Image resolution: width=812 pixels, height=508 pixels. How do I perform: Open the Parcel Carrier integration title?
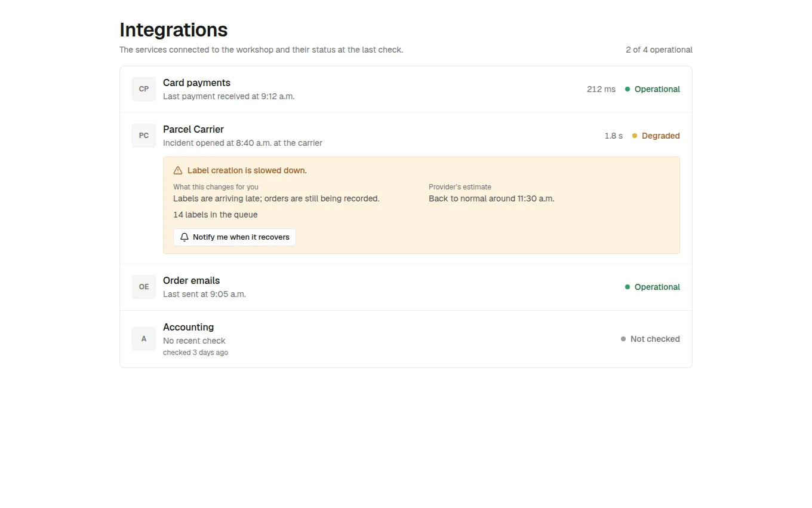point(193,130)
